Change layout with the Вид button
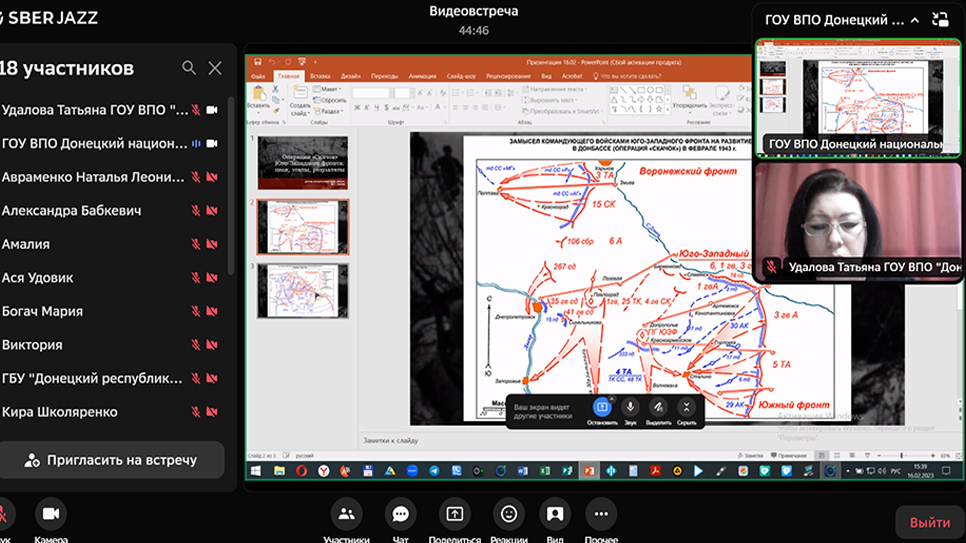This screenshot has width=966, height=543. pyautogui.click(x=555, y=514)
